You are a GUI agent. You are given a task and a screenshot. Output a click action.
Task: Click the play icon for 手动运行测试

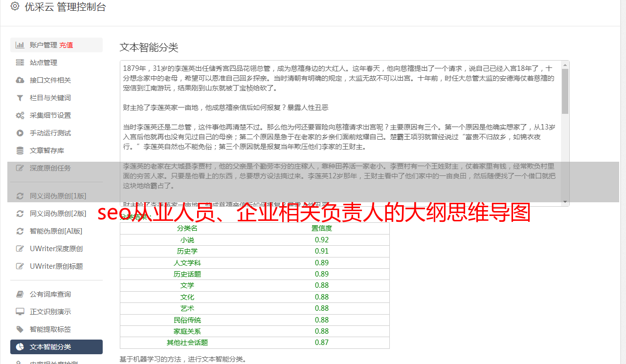(x=20, y=133)
